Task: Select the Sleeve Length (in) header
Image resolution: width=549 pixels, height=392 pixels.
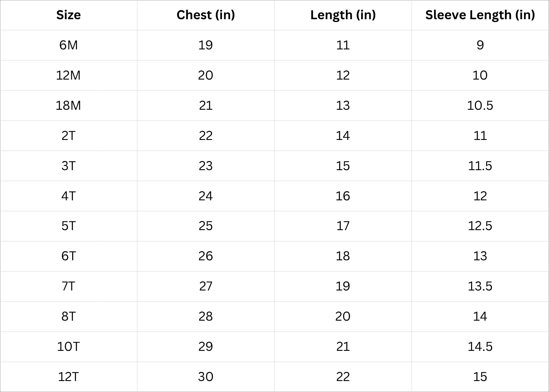Action: (x=480, y=15)
